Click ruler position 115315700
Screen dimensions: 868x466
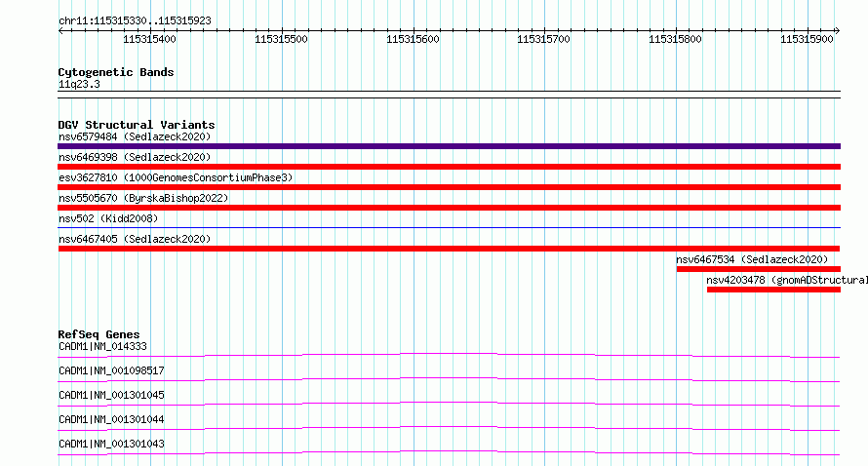(543, 39)
